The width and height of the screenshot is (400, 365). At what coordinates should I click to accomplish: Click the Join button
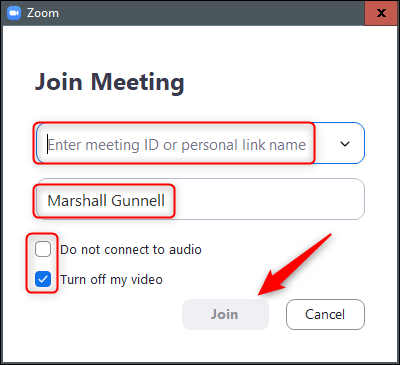pyautogui.click(x=225, y=314)
